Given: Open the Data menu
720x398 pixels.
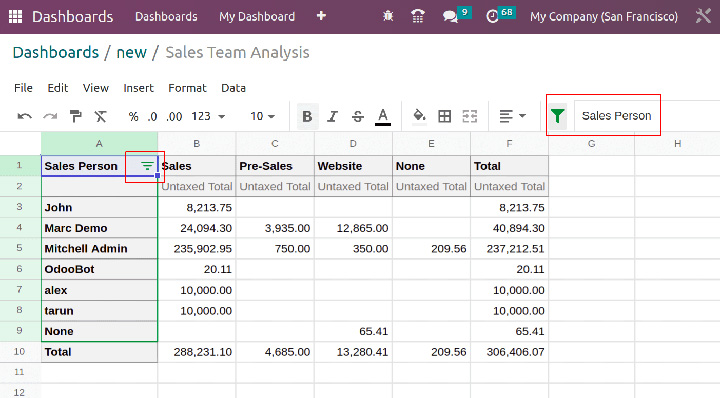Looking at the screenshot, I should point(233,88).
